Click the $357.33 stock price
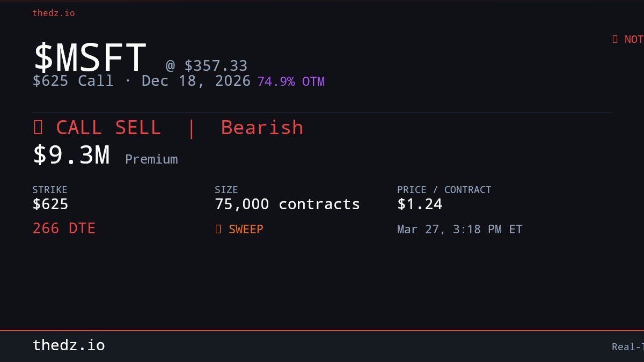This screenshot has height=362, width=644. click(216, 65)
